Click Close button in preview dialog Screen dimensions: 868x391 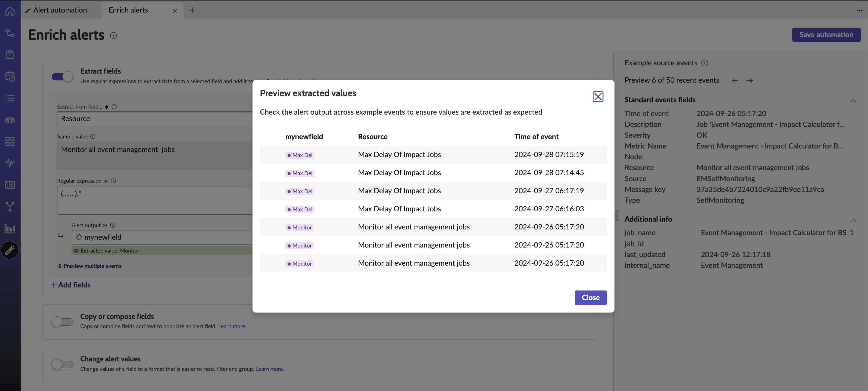[591, 298]
